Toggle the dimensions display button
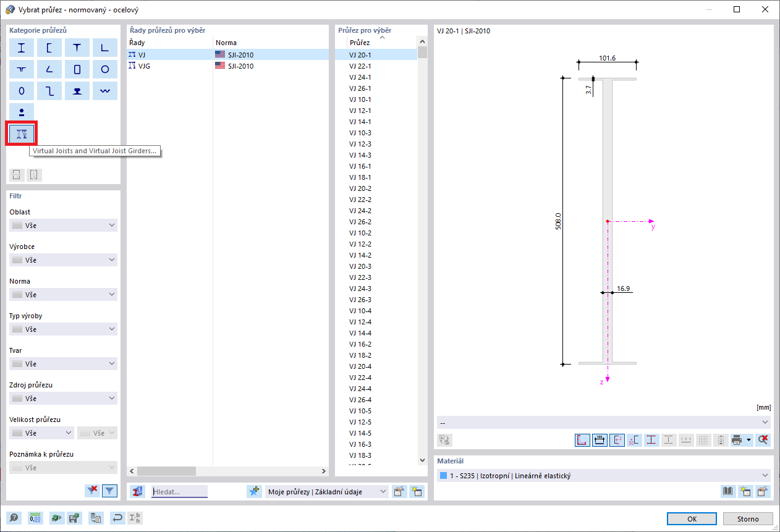780x532 pixels. 600,441
